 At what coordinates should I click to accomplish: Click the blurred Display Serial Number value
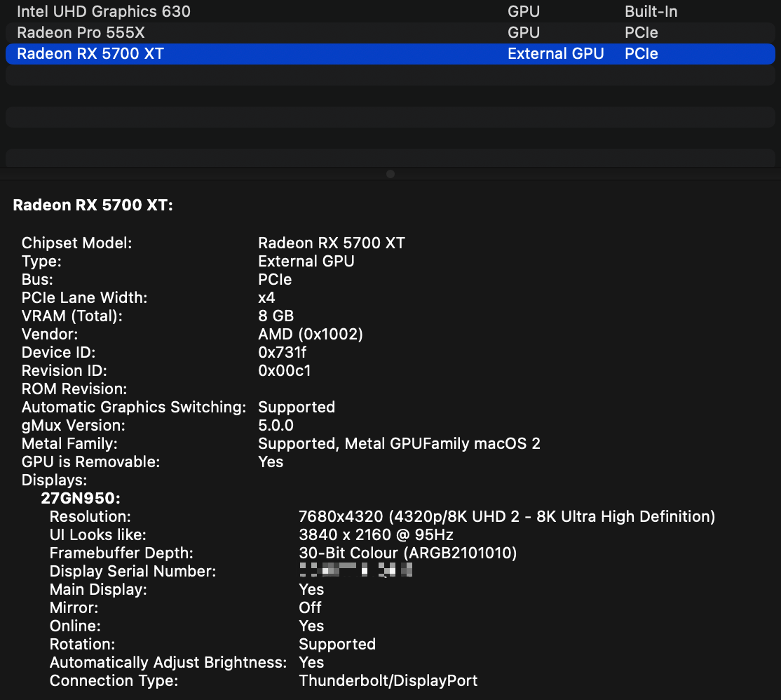pyautogui.click(x=355, y=570)
